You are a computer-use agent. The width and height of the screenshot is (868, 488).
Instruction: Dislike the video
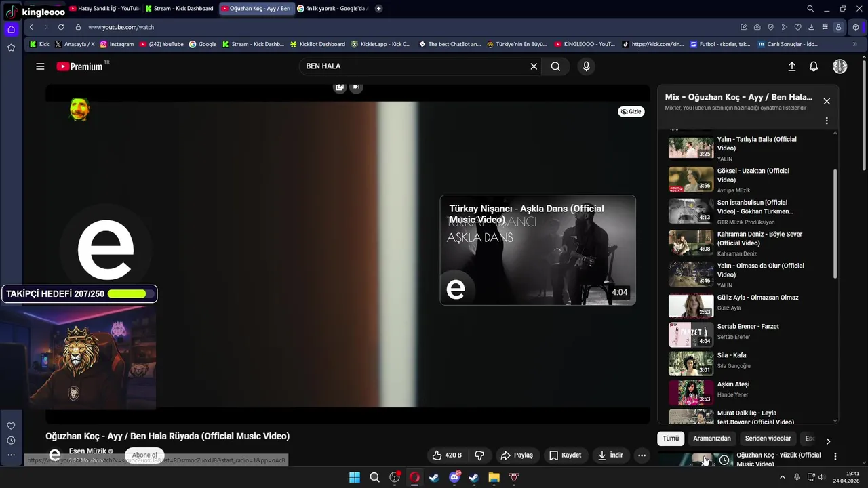[479, 455]
